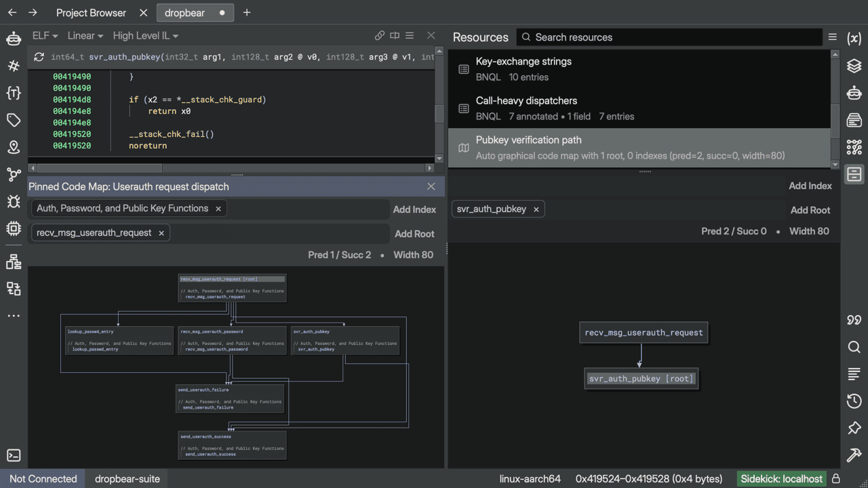Remove the svr_auth_pubkey root chip
The height and width of the screenshot is (488, 868).
pyautogui.click(x=536, y=209)
